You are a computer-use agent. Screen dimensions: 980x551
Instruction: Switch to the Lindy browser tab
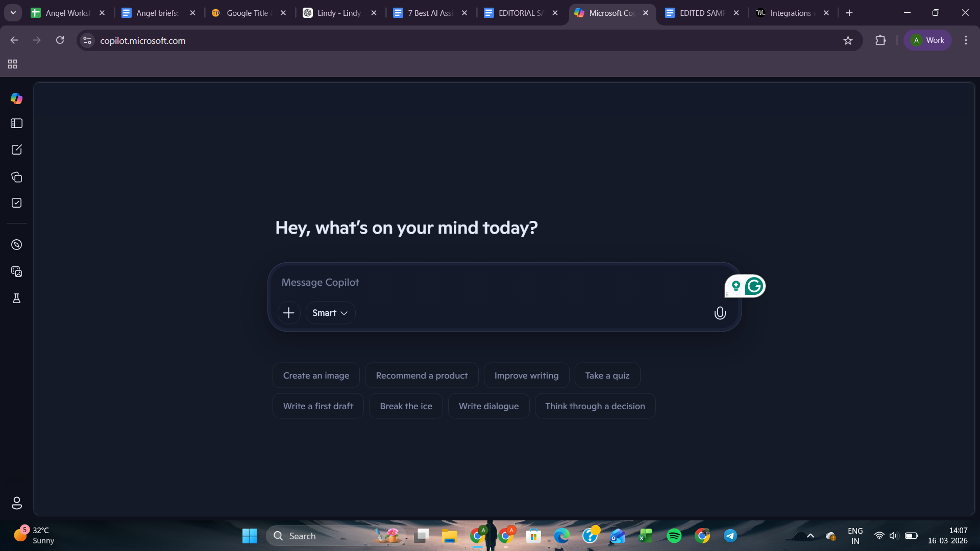[339, 13]
